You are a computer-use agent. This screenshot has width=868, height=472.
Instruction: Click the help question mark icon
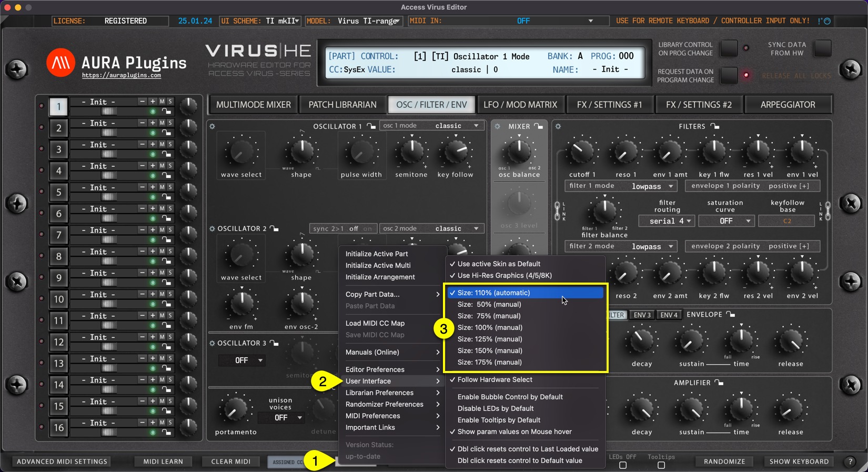point(850,461)
